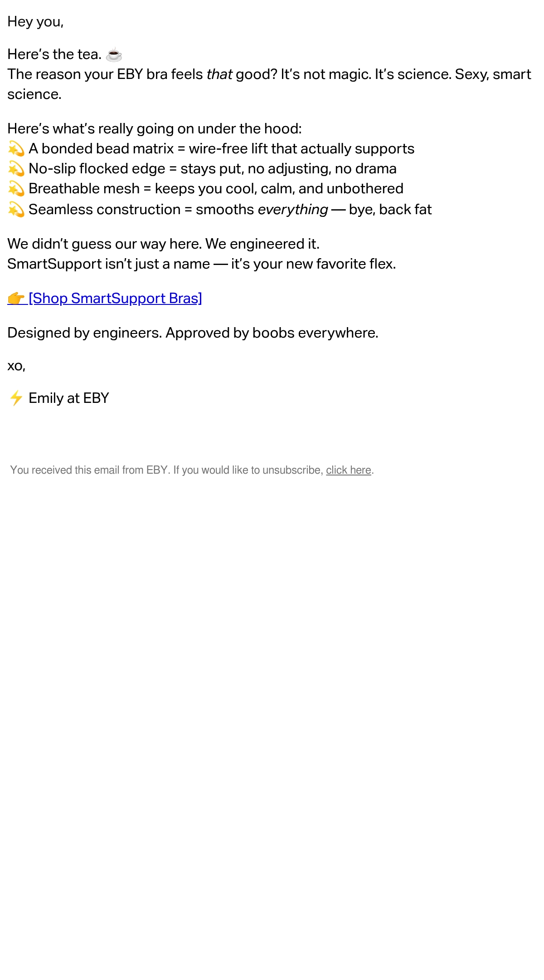Click the 'xo,' sign-off text
This screenshot has height=980, width=544.
click(16, 366)
